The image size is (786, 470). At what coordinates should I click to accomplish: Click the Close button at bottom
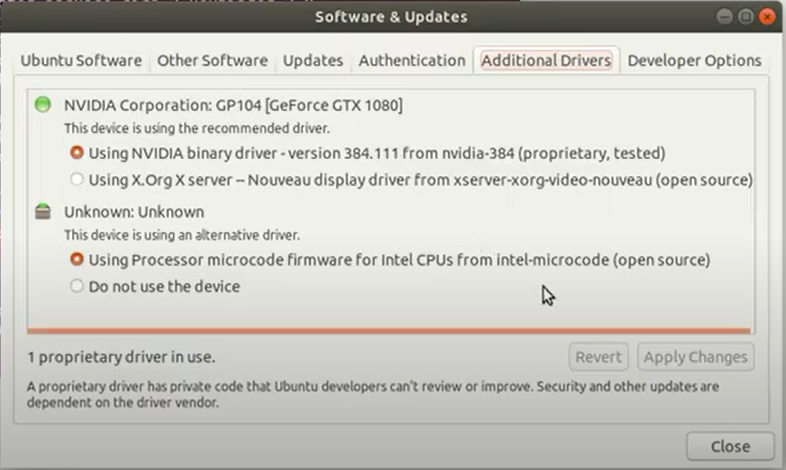[730, 446]
